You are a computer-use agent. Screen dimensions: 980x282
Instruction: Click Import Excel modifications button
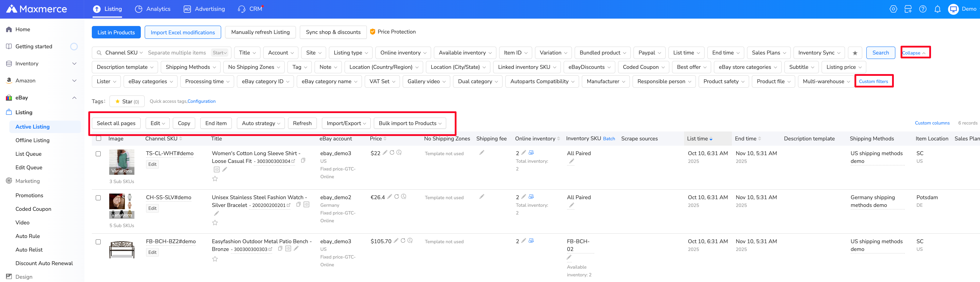(183, 32)
